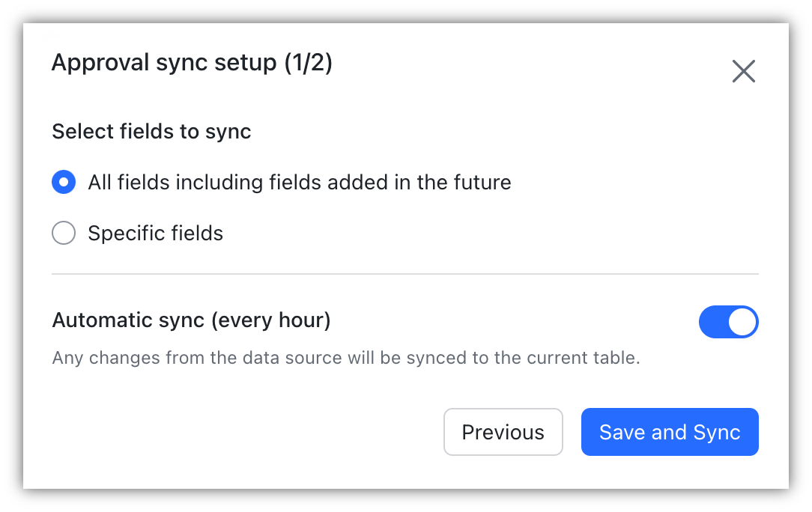Go back using the Previous button
This screenshot has width=812, height=512.
[x=503, y=432]
